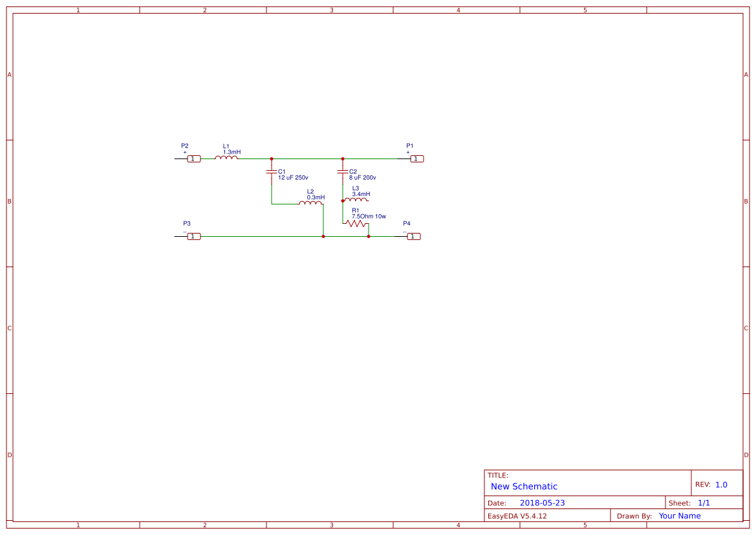Select the R1 resistor zigzag symbol
The height and width of the screenshot is (535, 756).
(x=357, y=223)
